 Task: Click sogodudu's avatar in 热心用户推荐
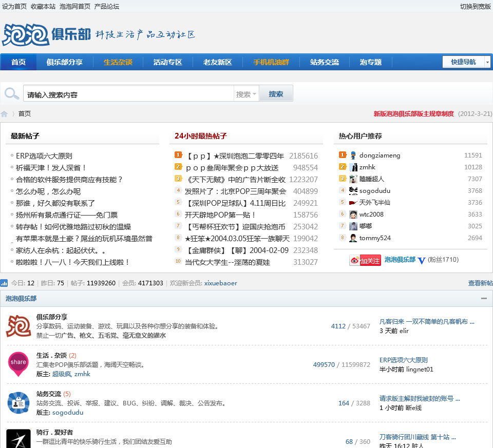(353, 191)
